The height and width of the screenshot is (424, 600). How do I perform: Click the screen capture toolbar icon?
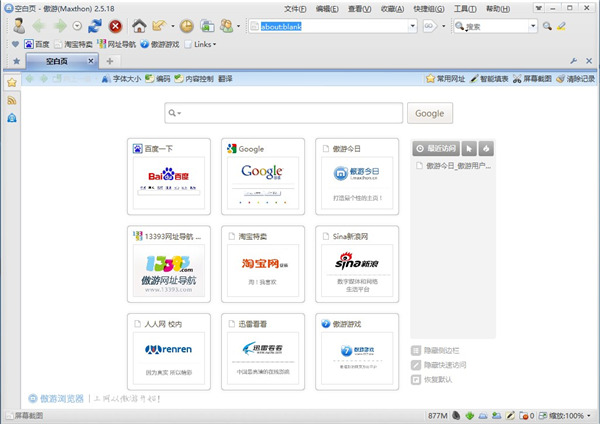(207, 26)
